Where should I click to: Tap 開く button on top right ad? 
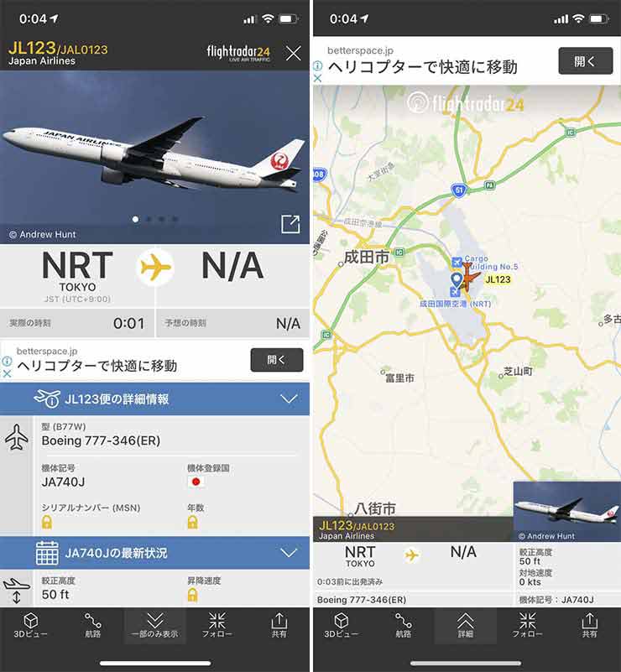[x=586, y=61]
